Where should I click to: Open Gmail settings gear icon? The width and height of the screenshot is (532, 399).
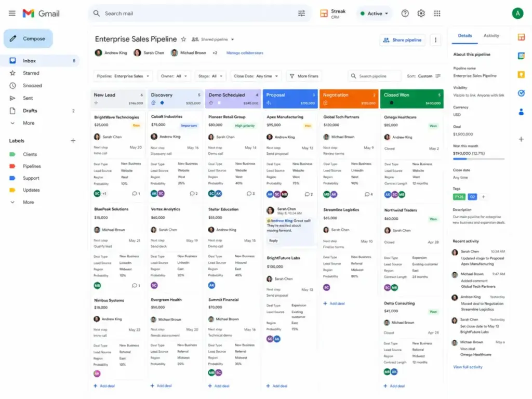[421, 13]
